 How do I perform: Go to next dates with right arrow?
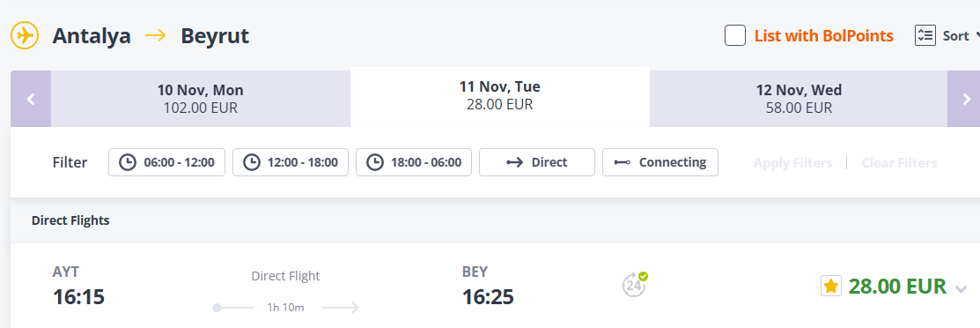click(966, 99)
